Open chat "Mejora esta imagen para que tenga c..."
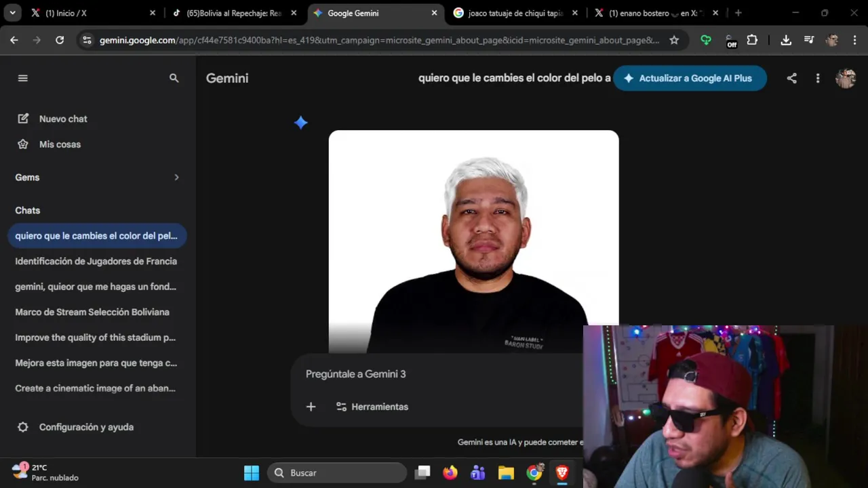 point(96,363)
